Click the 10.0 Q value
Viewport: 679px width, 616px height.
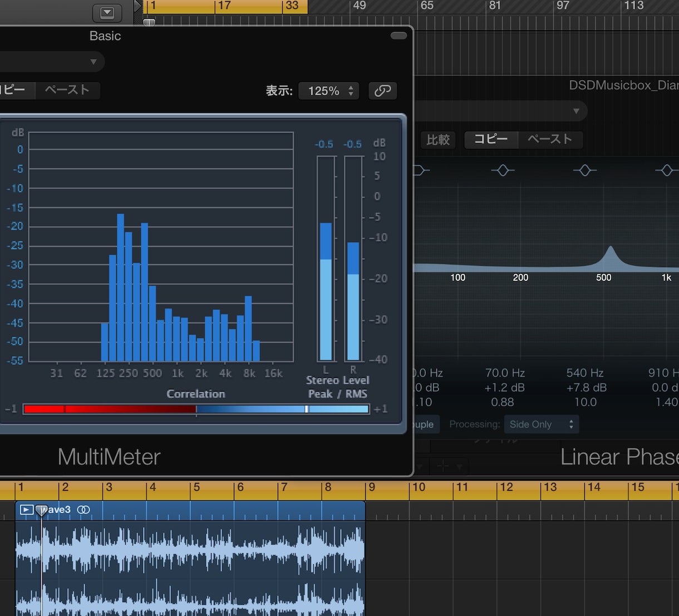[585, 402]
